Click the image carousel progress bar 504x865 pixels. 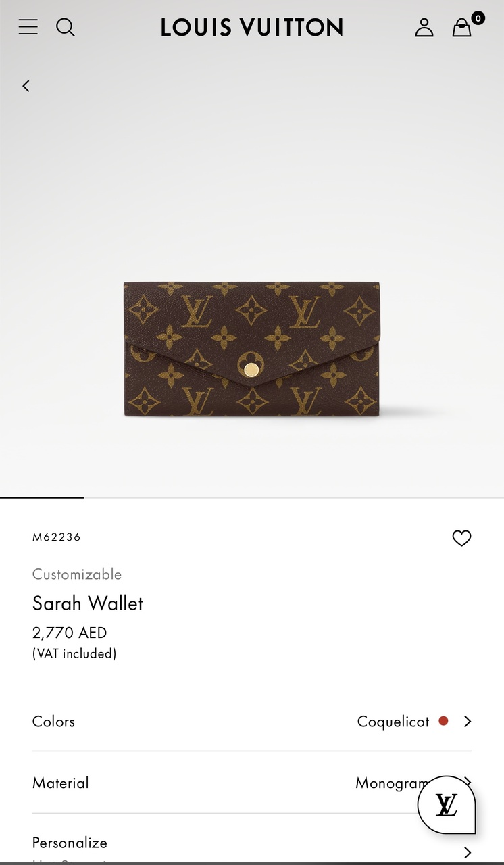252,498
